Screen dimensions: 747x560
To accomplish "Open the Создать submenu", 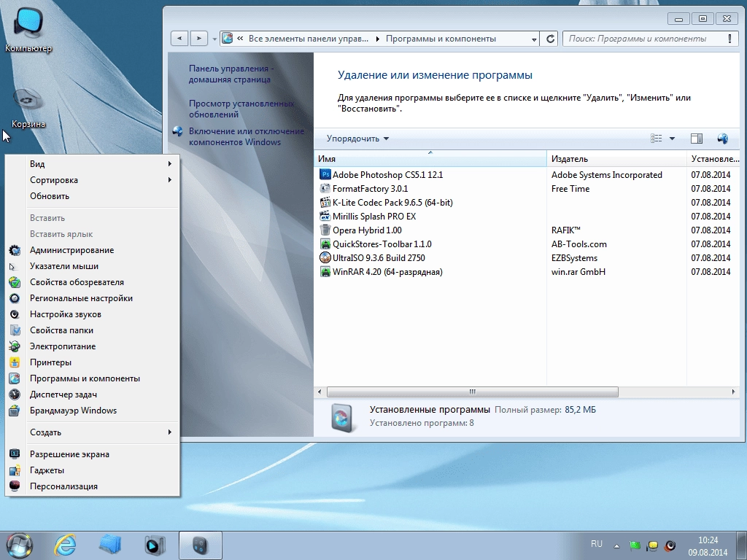I will coord(93,432).
